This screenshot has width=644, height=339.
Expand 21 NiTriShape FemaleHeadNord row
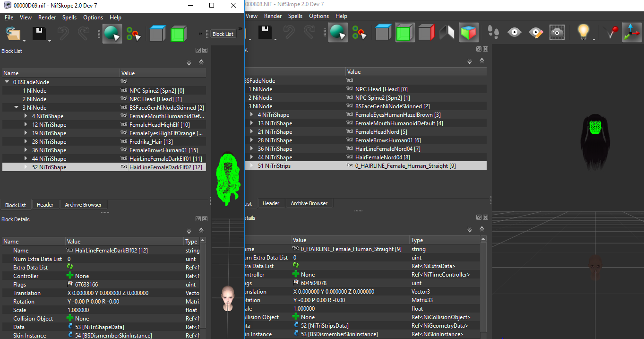pos(252,131)
